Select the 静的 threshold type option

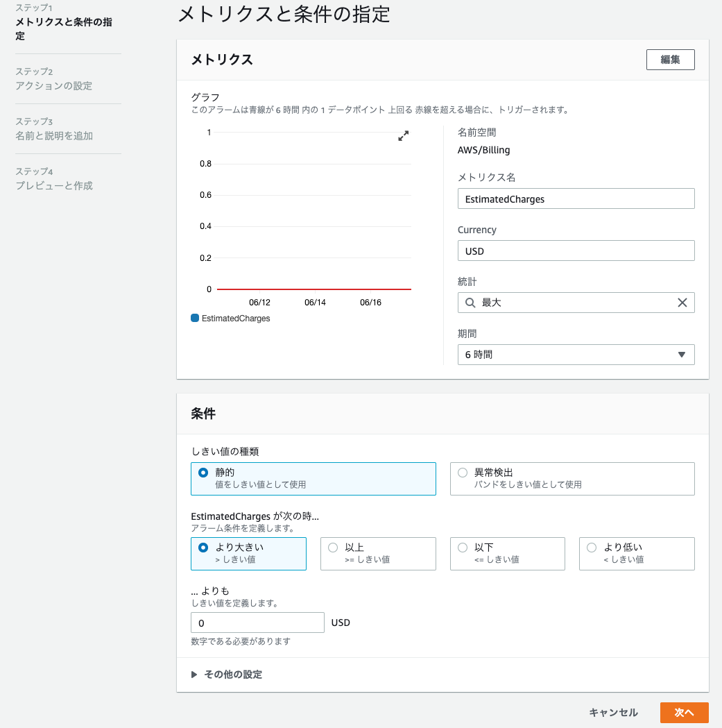tap(313, 479)
